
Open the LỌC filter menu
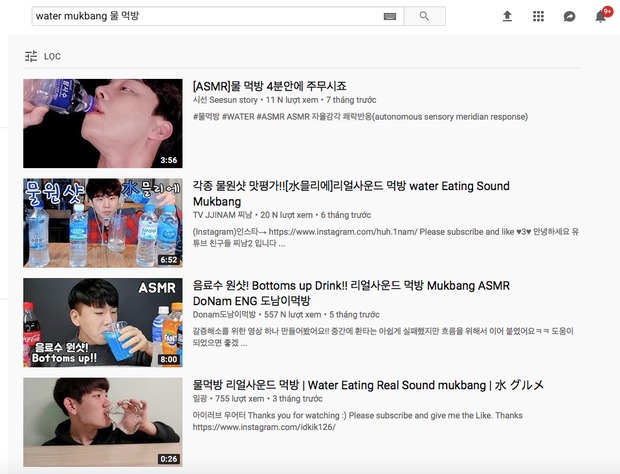coord(43,57)
